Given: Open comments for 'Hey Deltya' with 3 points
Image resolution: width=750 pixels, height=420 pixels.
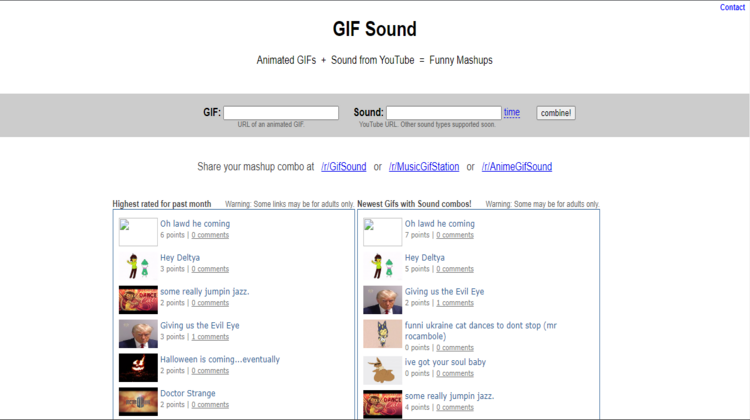Looking at the screenshot, I should 210,269.
